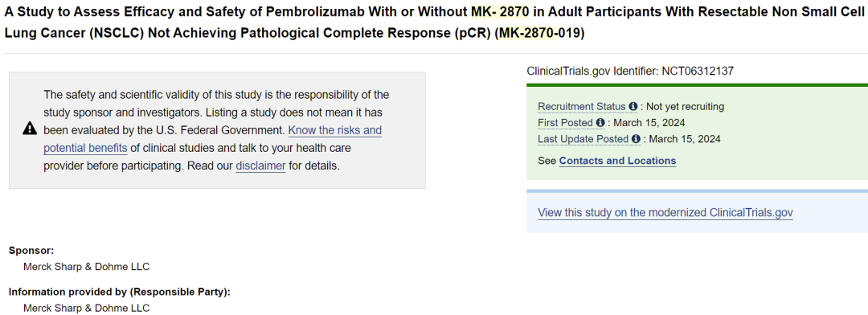Follow the 'disclaimer' link

(x=260, y=166)
